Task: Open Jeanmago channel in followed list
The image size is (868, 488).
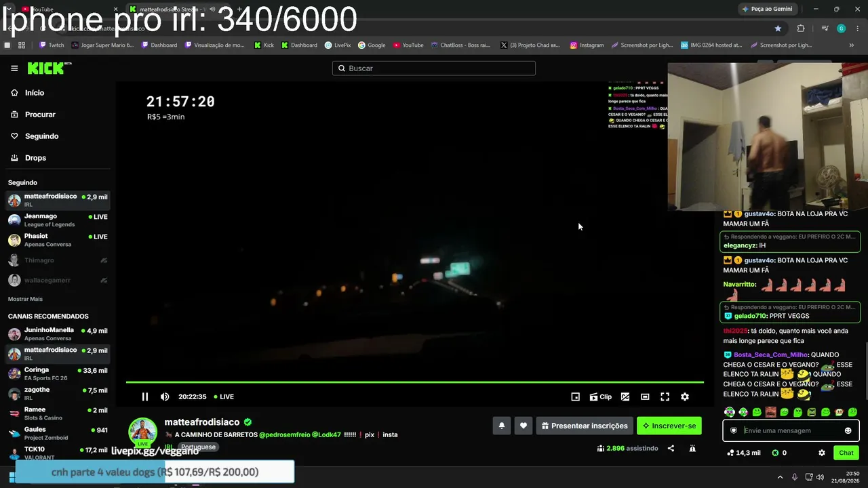Action: click(58, 220)
